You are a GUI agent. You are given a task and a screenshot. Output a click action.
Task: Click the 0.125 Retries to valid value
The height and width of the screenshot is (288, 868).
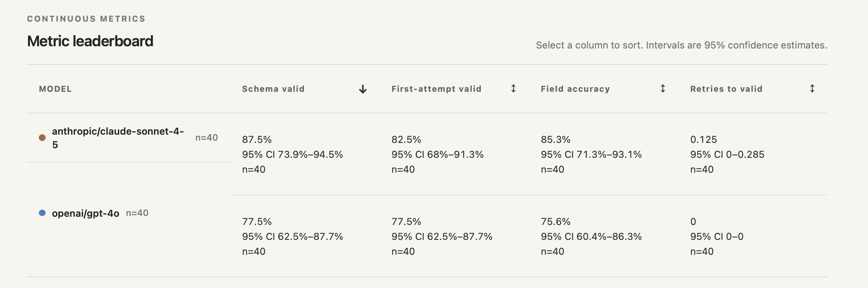tap(704, 140)
